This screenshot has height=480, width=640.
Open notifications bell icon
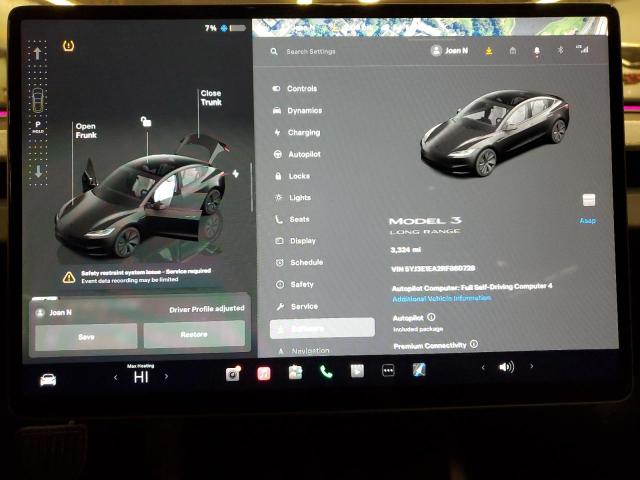pyautogui.click(x=537, y=51)
